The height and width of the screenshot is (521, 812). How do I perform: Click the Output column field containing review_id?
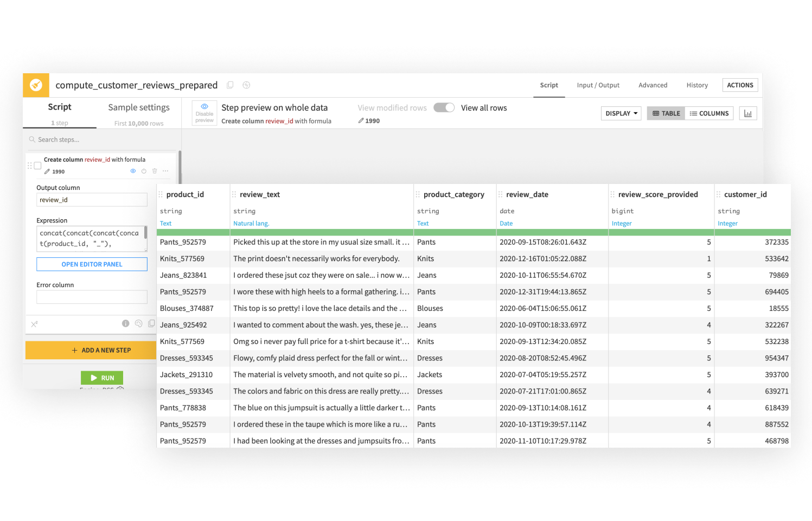[x=92, y=200]
